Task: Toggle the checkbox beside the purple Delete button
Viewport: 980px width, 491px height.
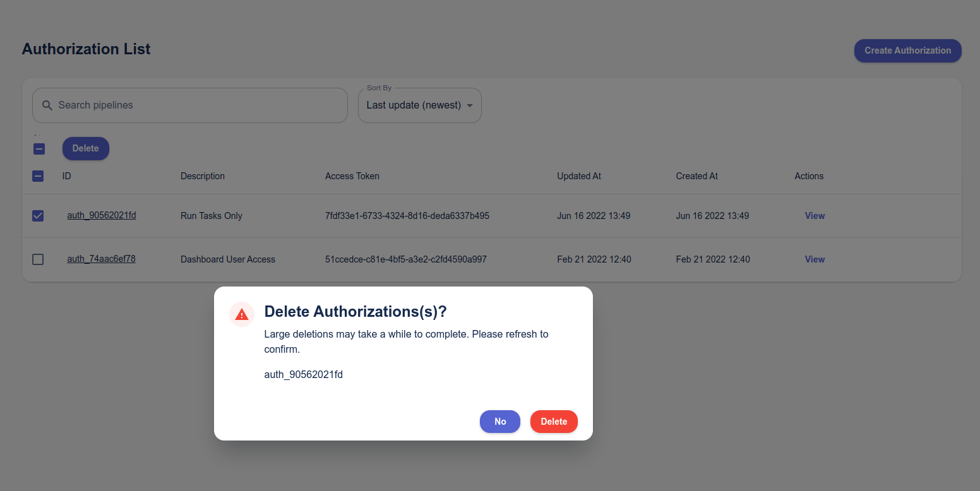Action: coord(39,149)
